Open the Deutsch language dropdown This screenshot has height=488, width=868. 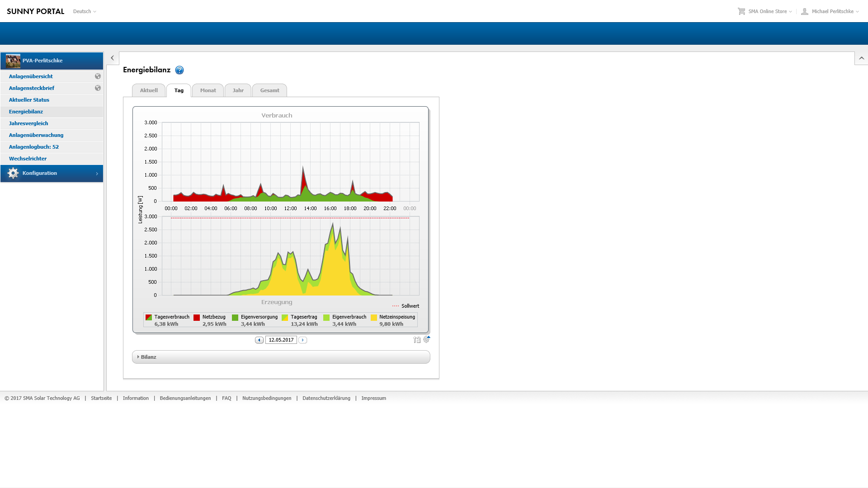85,11
